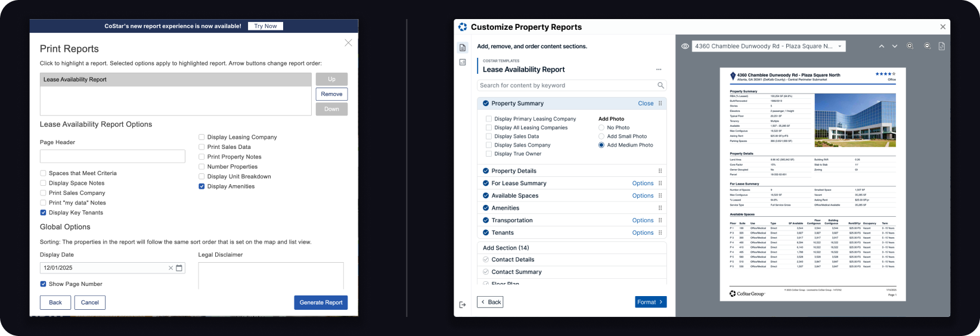Viewport: 980px width, 336px height.
Task: Click Format to continue to formatting
Action: click(651, 302)
